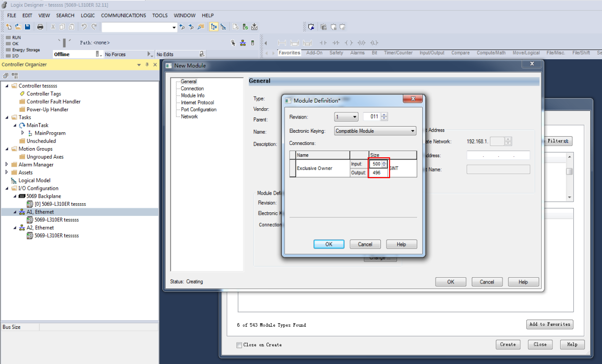
Task: Click the New project icon
Action: [x=9, y=27]
